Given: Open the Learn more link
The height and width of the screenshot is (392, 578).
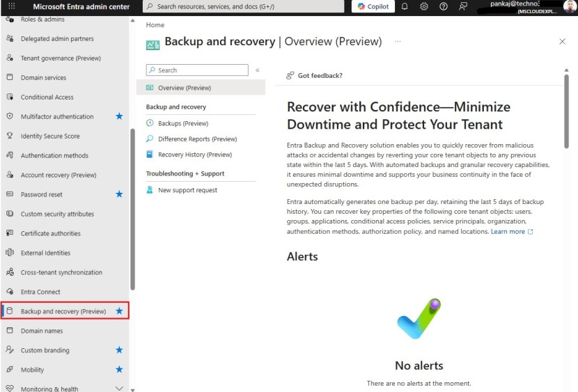Looking at the screenshot, I should pyautogui.click(x=512, y=231).
